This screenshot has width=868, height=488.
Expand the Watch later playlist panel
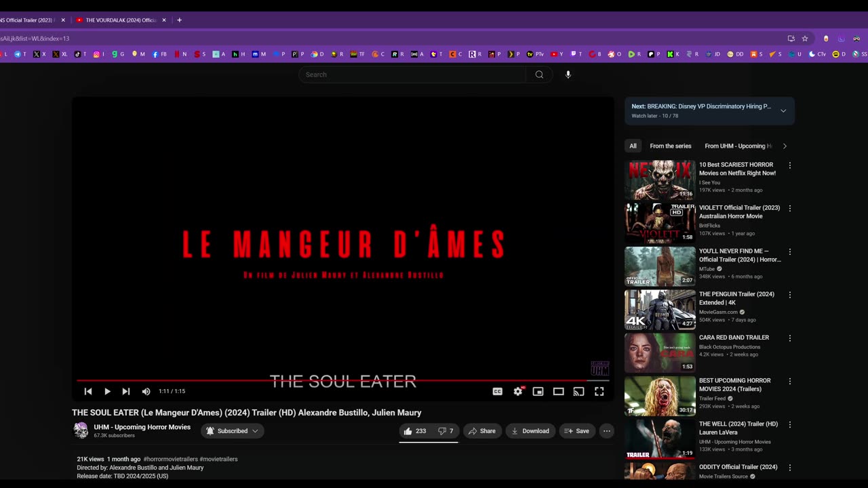[783, 110]
